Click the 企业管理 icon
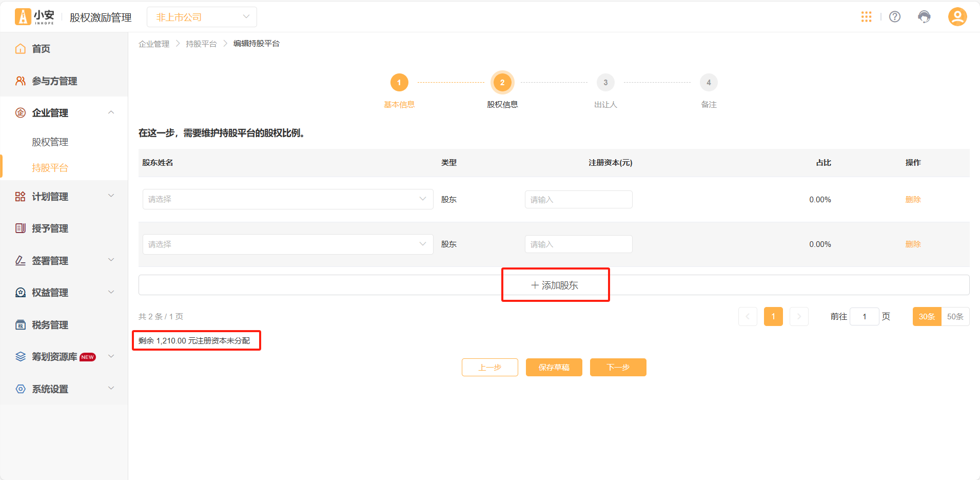The width and height of the screenshot is (980, 480). coord(21,113)
